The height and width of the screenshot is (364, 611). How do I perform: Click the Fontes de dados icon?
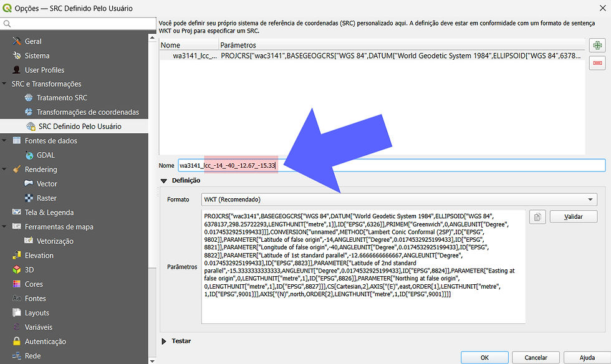(x=16, y=140)
